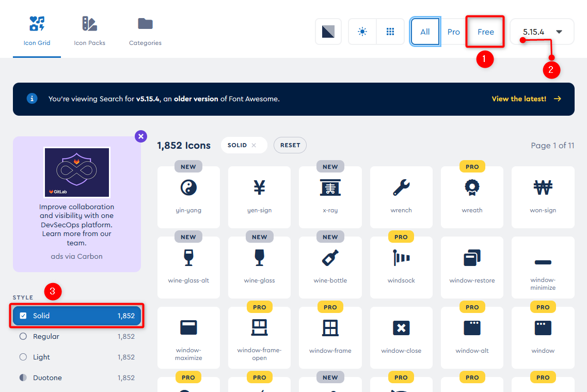Close the GitLab ad panel
The width and height of the screenshot is (587, 392).
(141, 136)
